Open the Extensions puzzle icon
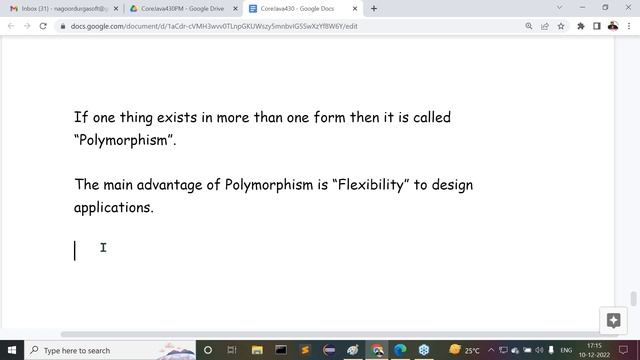The image size is (640, 360). coord(580,26)
